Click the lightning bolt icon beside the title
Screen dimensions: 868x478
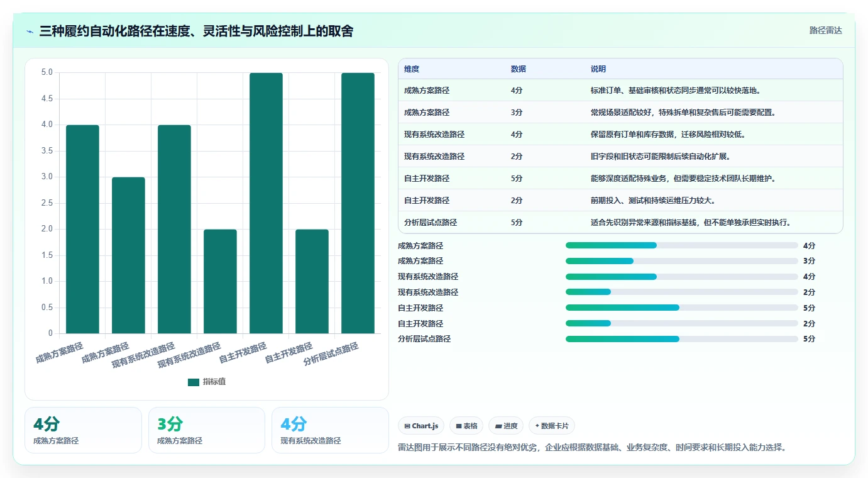[30, 31]
